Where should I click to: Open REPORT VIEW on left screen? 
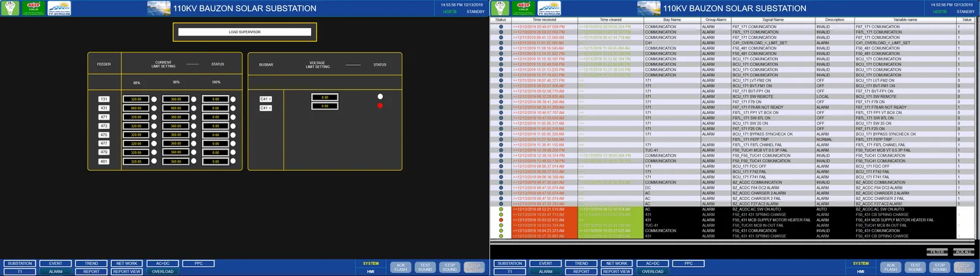[127, 272]
